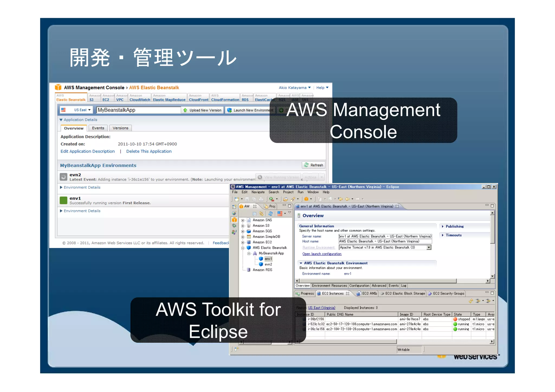Click the US flag region icon in explorer
This screenshot has height=392, width=555.
(x=280, y=214)
